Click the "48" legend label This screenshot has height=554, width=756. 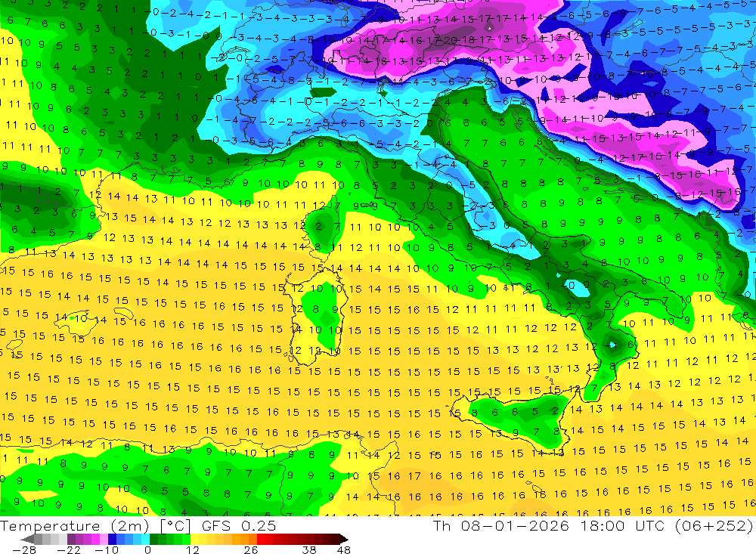(x=344, y=549)
